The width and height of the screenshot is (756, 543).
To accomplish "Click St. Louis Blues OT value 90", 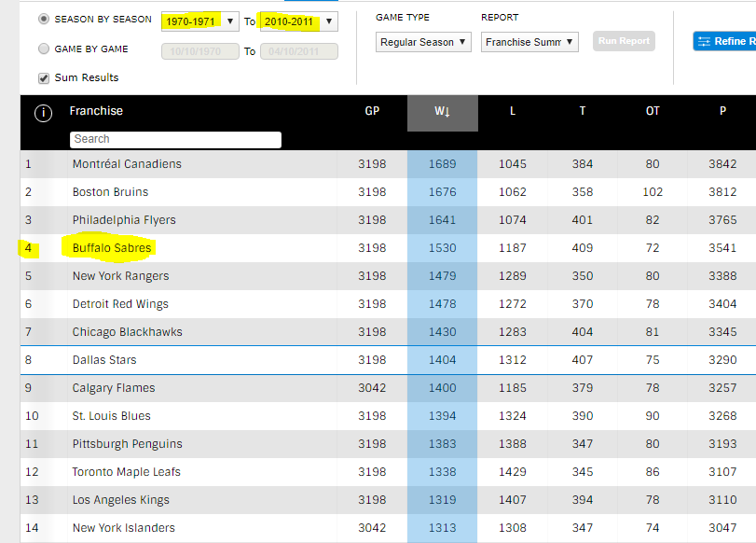I will (653, 416).
